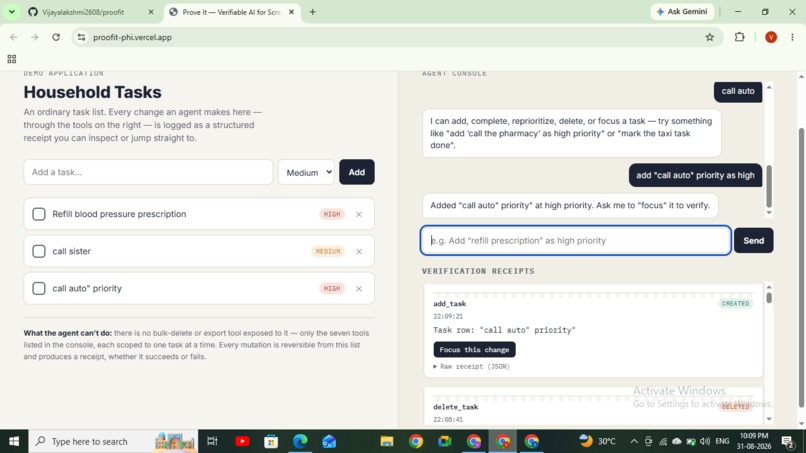Screen dimensions: 806x453
Task: Open Microsoft Edge from the taskbar
Action: 300,441
